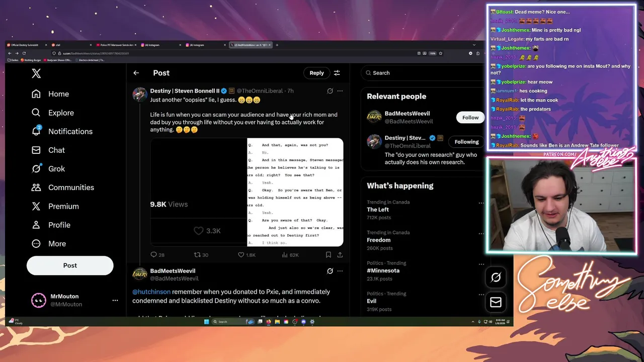Click the back arrow beside the Post heading
This screenshot has width=644, height=362.
click(136, 73)
